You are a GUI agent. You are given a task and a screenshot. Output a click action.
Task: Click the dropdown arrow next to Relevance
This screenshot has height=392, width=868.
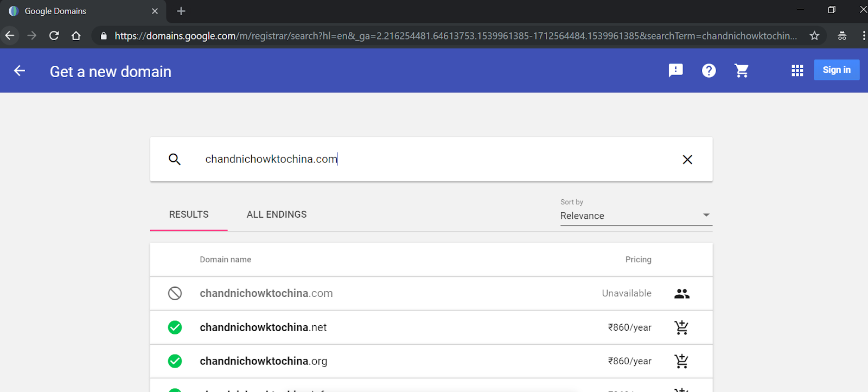[706, 215]
